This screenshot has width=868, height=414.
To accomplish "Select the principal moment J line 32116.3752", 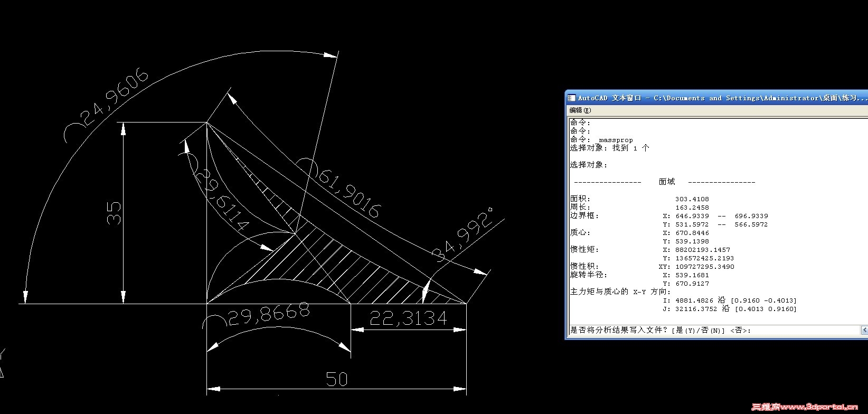I will (730, 309).
